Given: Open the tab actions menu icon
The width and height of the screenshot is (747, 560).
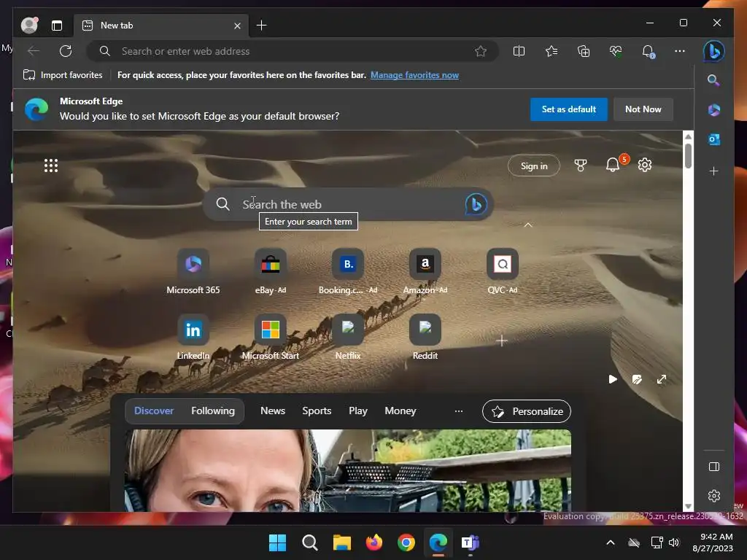Looking at the screenshot, I should pyautogui.click(x=57, y=26).
